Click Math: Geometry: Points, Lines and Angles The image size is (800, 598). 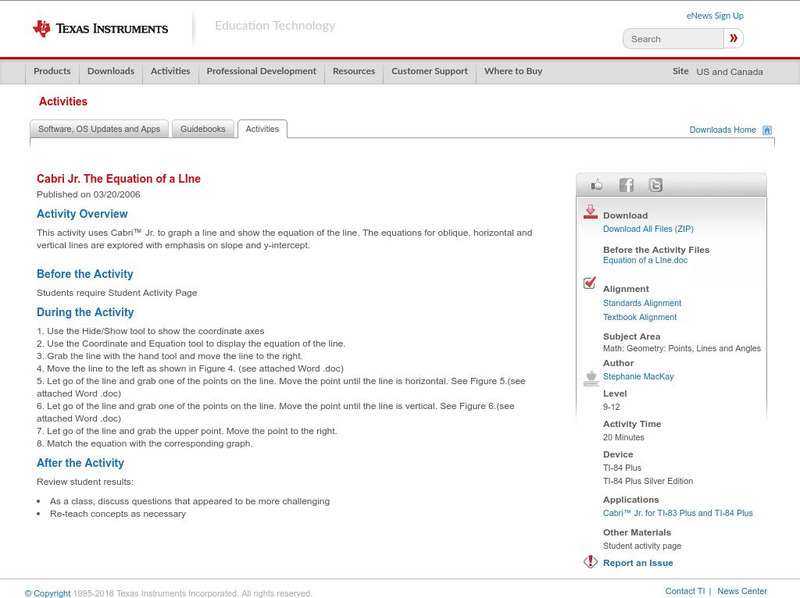(682, 348)
